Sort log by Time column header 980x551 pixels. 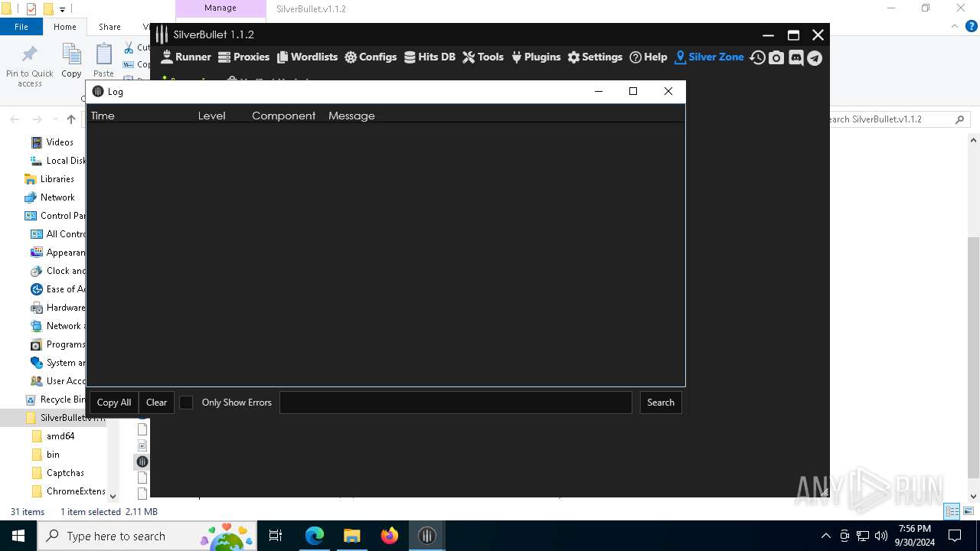103,116
